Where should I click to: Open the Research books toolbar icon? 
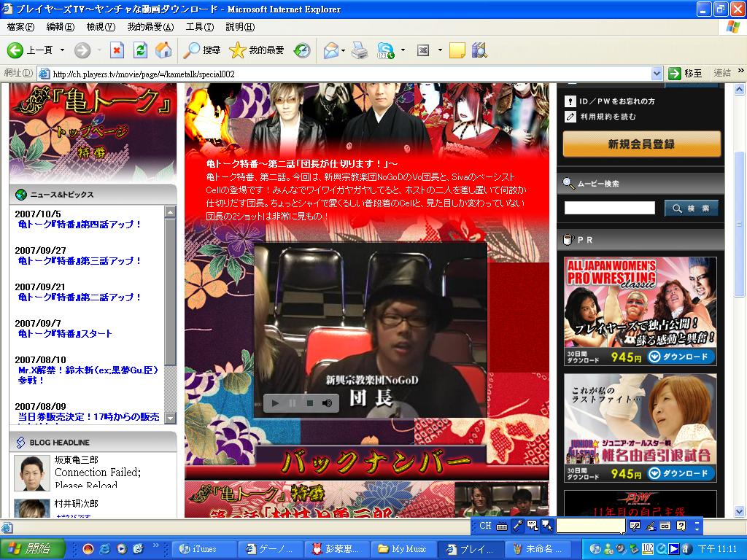[x=479, y=50]
